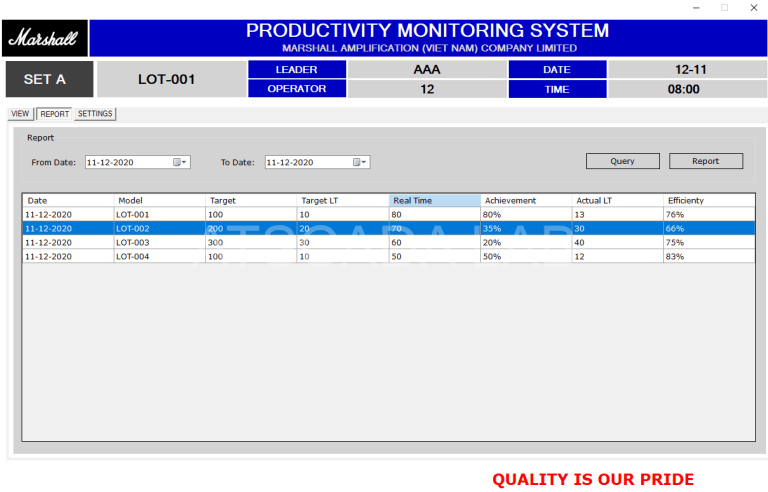Viewport: 768px width, 492px height.
Task: Select the LOT-001 row in table
Action: click(388, 215)
